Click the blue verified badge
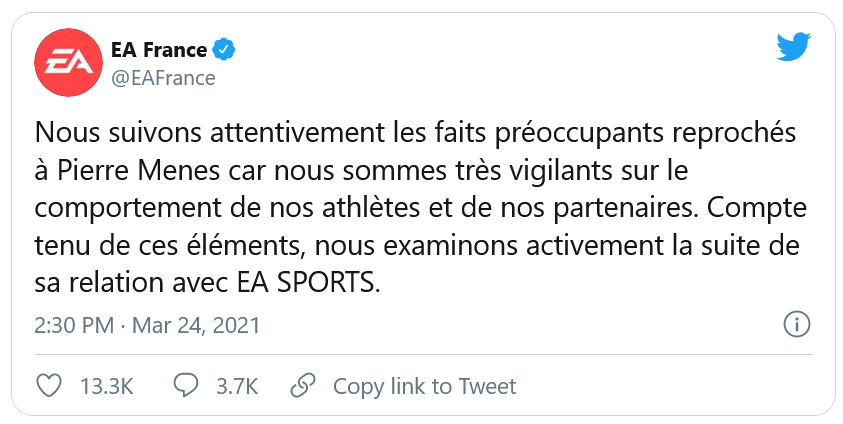Screen dimensions: 843x424 (x=225, y=50)
